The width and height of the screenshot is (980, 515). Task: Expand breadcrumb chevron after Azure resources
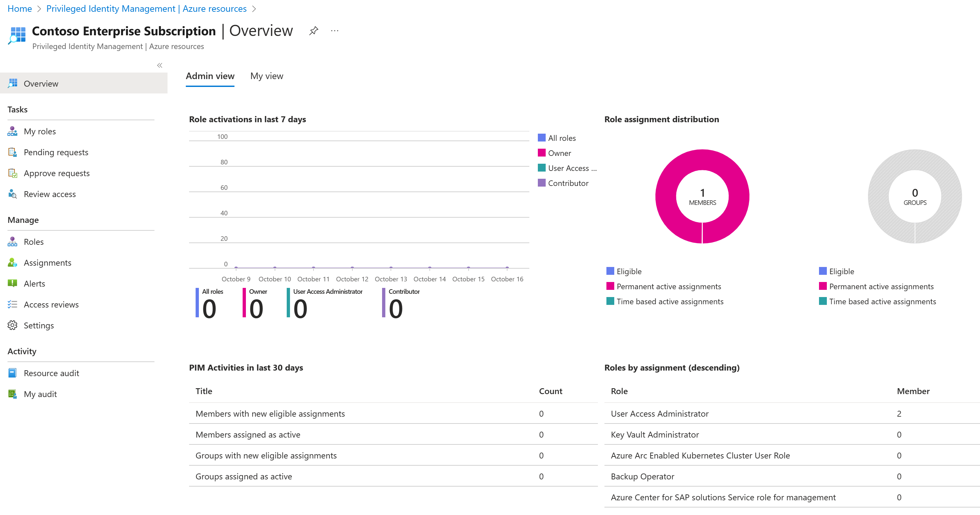pos(254,8)
